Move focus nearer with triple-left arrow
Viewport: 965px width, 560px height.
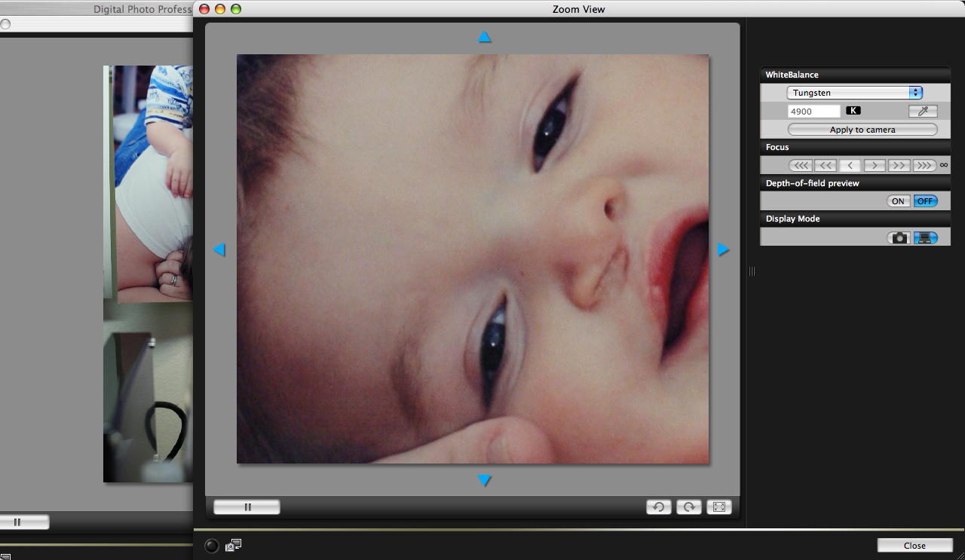pyautogui.click(x=801, y=165)
